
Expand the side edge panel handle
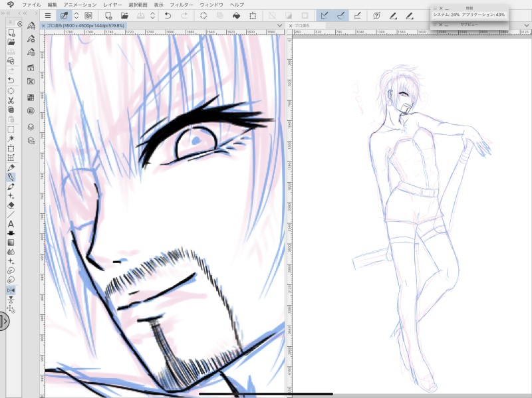click(4, 321)
